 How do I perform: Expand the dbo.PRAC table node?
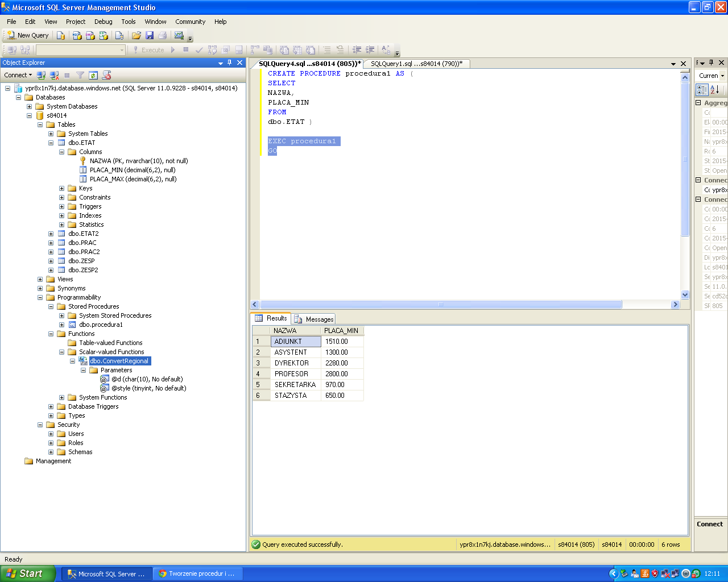pyautogui.click(x=51, y=243)
